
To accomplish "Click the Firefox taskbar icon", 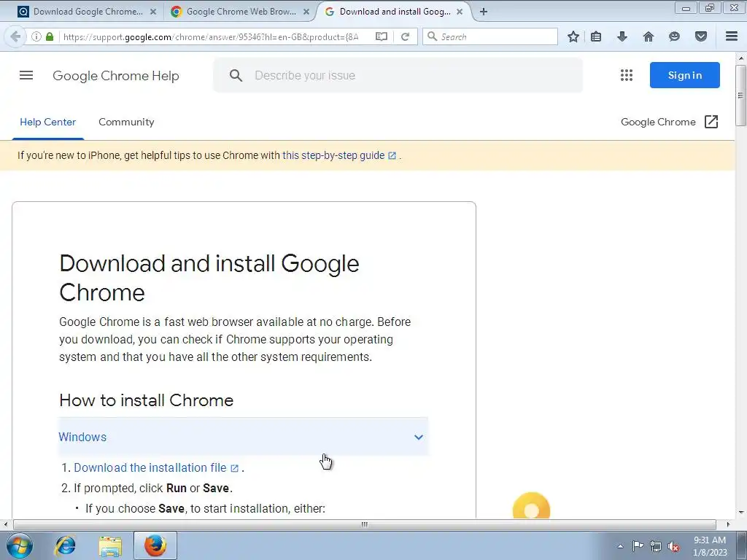I will pyautogui.click(x=155, y=545).
